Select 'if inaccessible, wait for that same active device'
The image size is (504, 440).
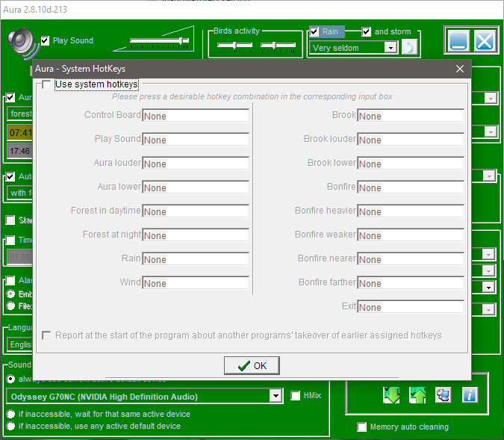coord(11,414)
